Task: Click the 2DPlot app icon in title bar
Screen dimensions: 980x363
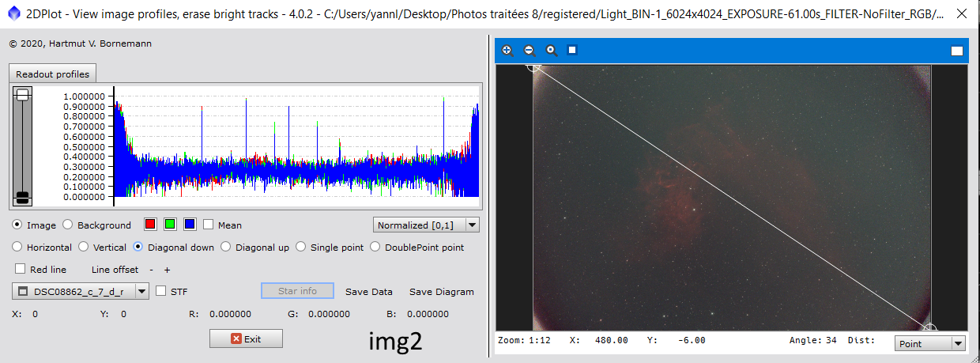Action: point(13,13)
